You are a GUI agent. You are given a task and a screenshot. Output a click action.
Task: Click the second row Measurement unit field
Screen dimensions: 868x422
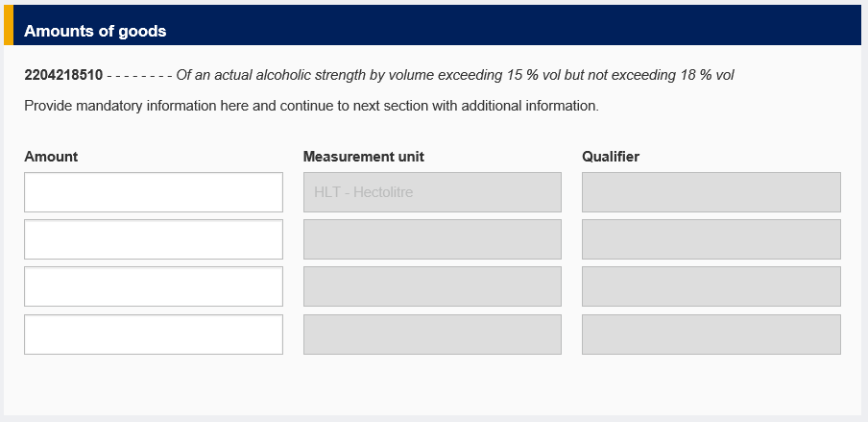click(x=432, y=239)
